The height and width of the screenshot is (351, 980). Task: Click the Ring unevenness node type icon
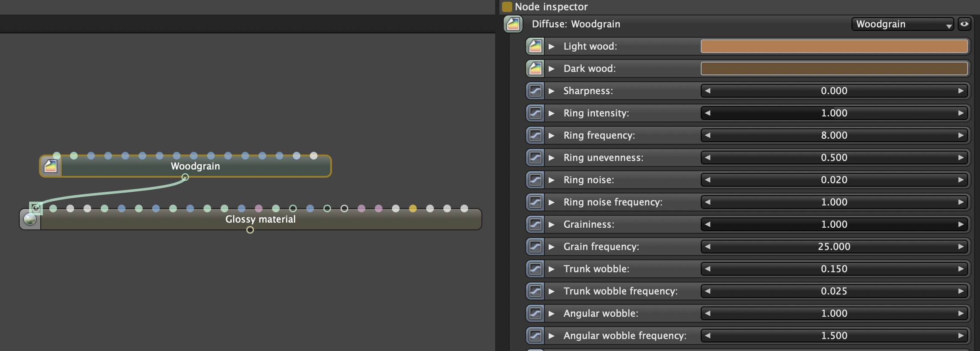click(535, 158)
